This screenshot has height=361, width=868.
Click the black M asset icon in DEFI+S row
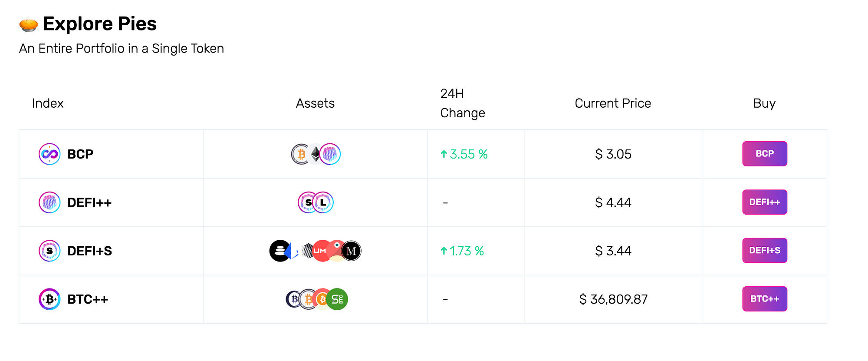pyautogui.click(x=351, y=251)
